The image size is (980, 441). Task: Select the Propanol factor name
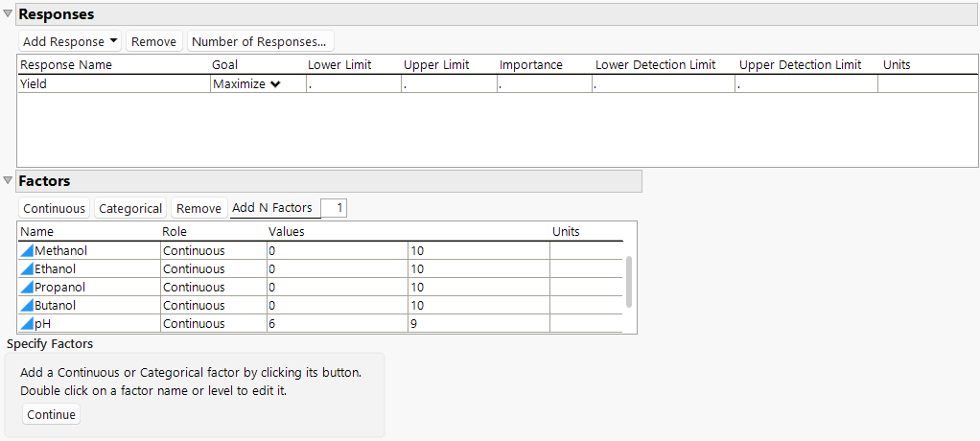pos(59,288)
